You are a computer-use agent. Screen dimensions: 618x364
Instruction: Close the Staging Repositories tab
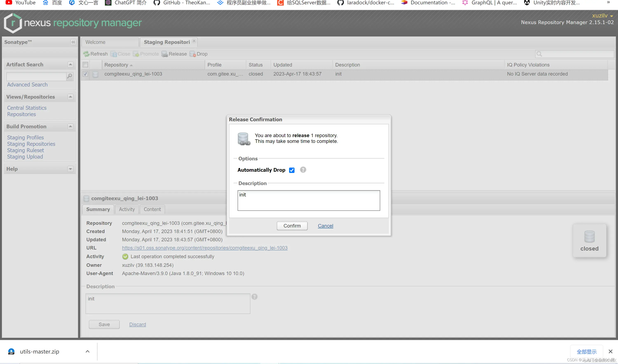(x=194, y=41)
